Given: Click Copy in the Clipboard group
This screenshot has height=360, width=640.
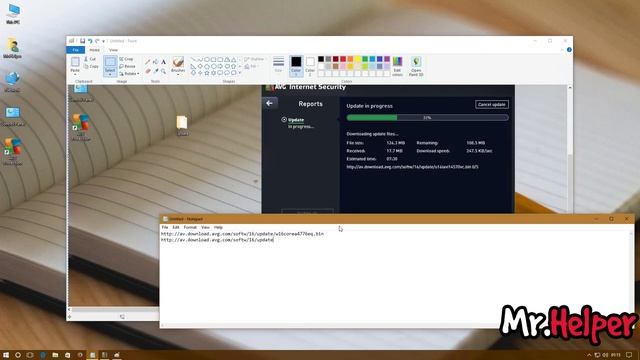Looking at the screenshot, I should tap(91, 66).
